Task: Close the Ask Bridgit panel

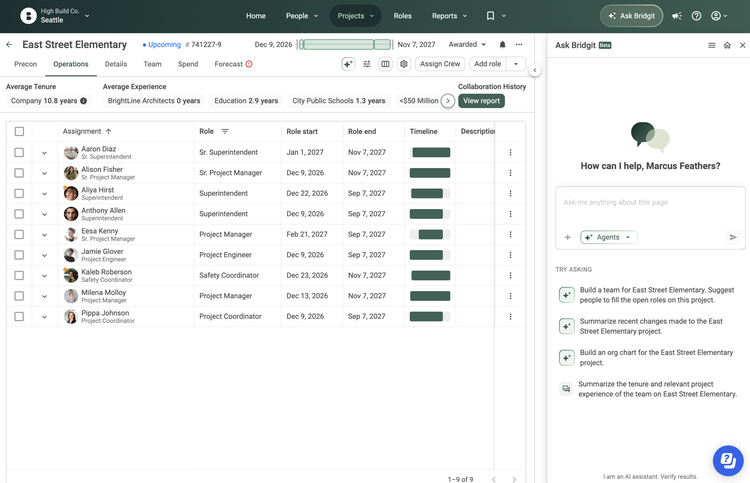Action: click(x=742, y=45)
